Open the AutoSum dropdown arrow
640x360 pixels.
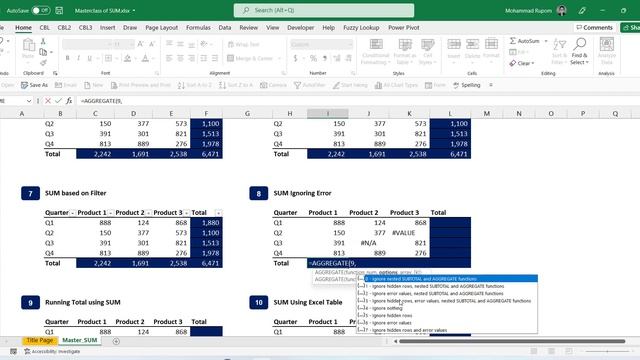[x=546, y=41]
